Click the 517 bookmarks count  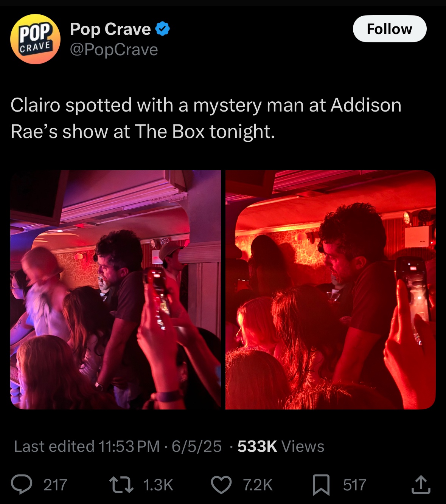pos(355,485)
